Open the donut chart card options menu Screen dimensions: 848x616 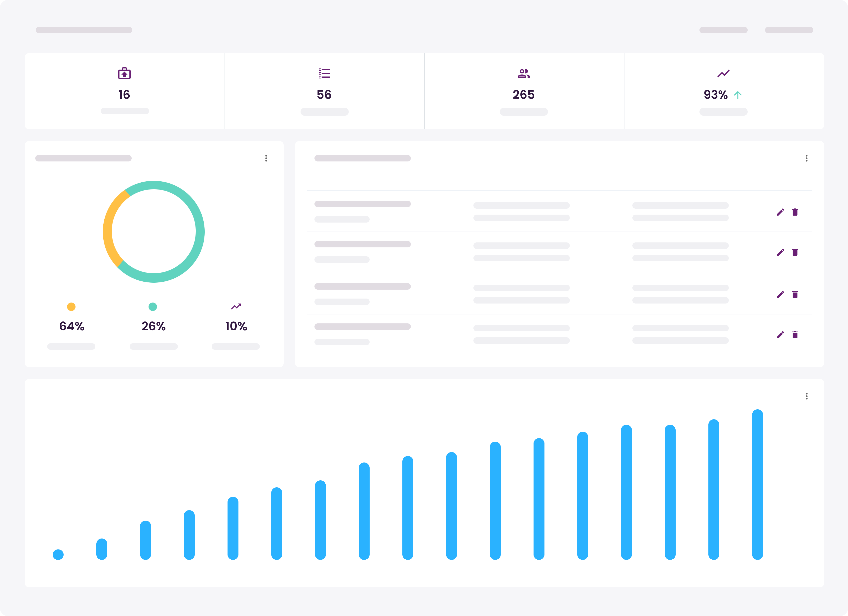(266, 158)
